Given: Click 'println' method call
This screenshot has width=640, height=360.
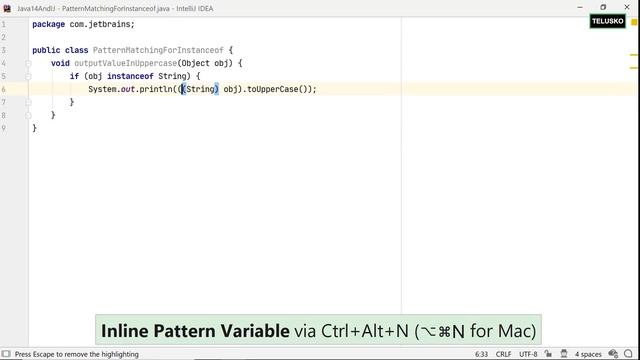Looking at the screenshot, I should (156, 89).
